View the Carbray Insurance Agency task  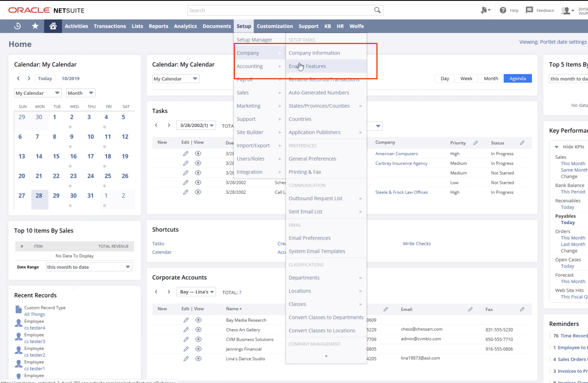click(198, 163)
